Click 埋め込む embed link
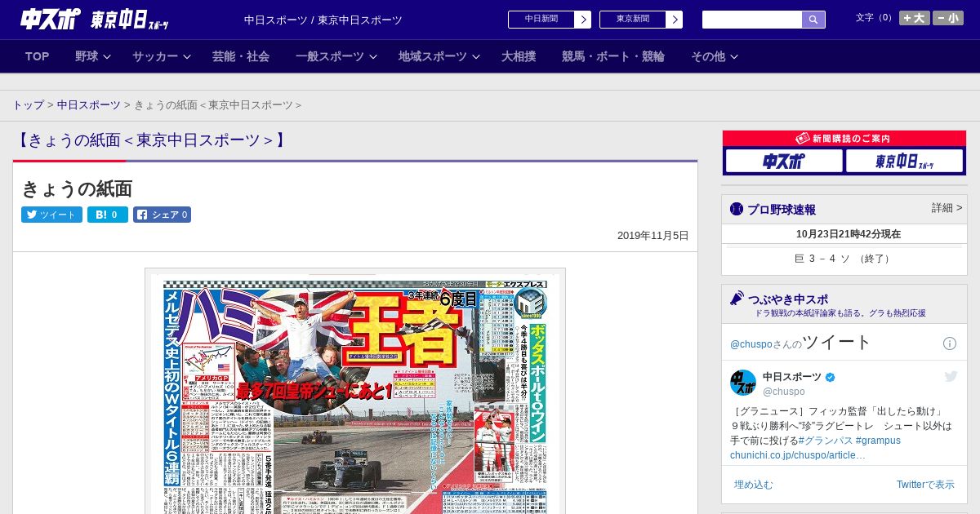Viewport: 980px width, 514px height. 753,485
